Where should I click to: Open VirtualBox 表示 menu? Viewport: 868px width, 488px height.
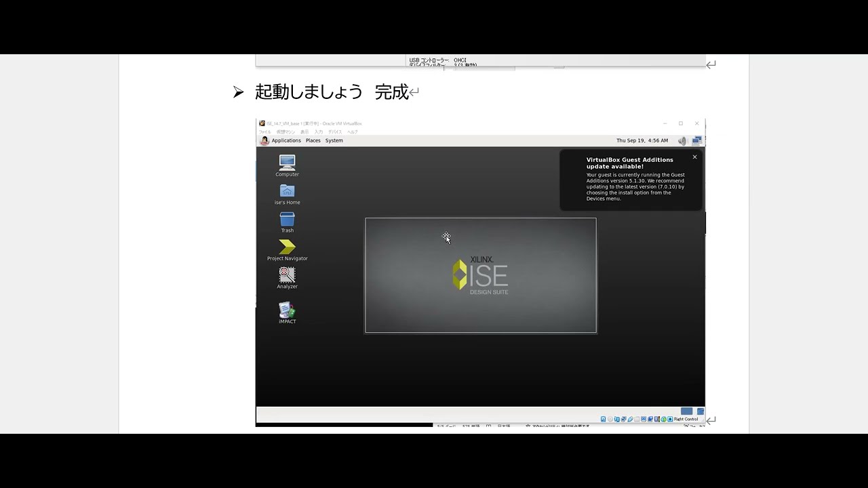(x=304, y=132)
